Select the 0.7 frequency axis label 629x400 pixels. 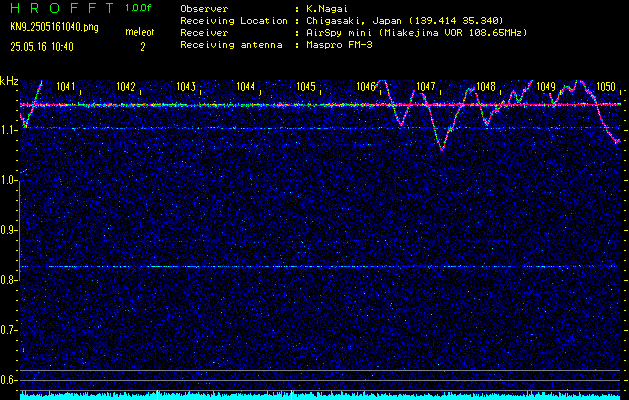click(7, 330)
